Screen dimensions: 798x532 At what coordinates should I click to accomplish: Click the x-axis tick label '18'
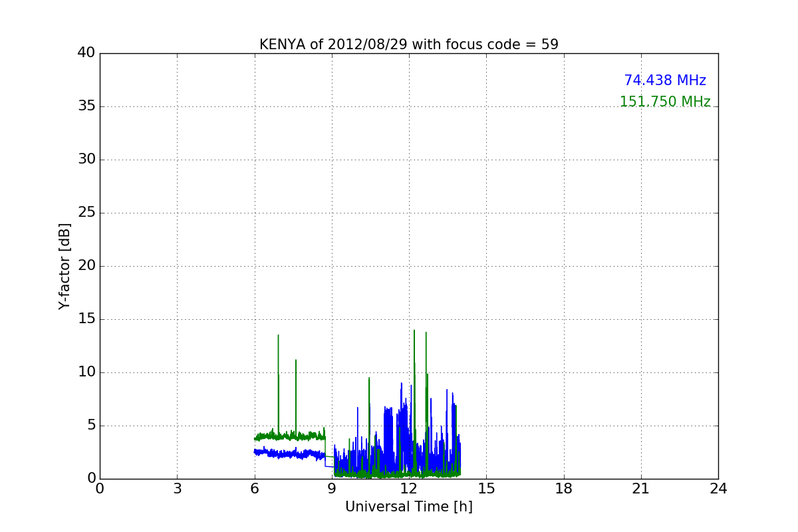click(x=564, y=489)
